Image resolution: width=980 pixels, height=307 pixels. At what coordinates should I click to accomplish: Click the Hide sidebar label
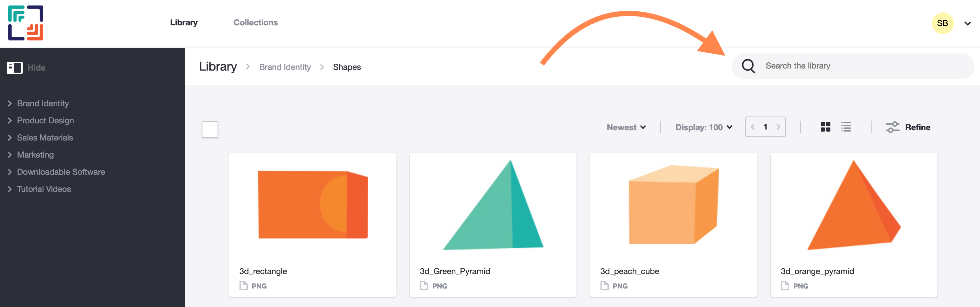pyautogui.click(x=36, y=67)
